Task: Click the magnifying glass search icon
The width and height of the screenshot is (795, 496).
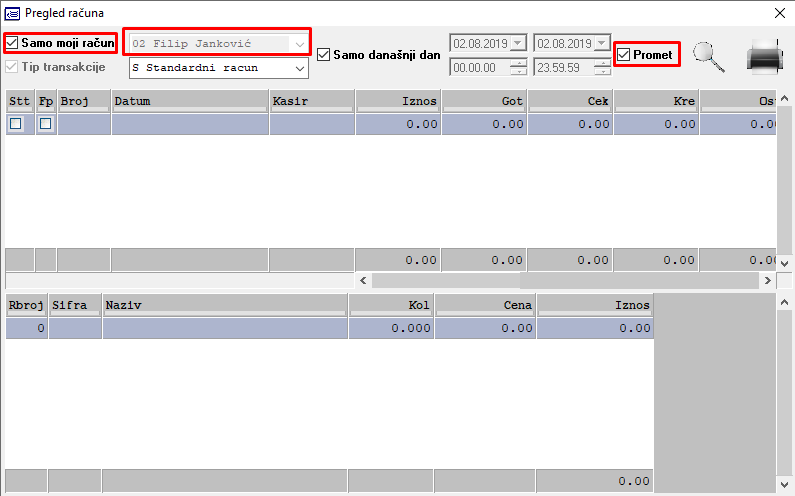Action: coord(709,58)
